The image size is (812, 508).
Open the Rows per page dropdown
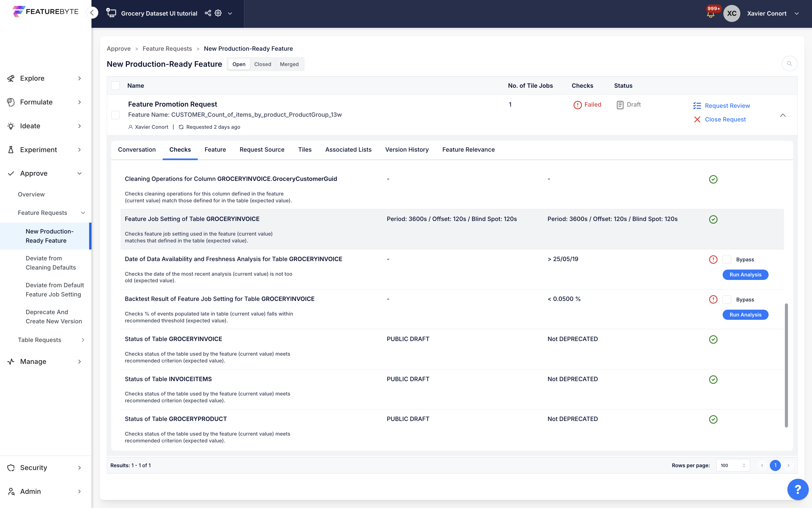pyautogui.click(x=733, y=465)
